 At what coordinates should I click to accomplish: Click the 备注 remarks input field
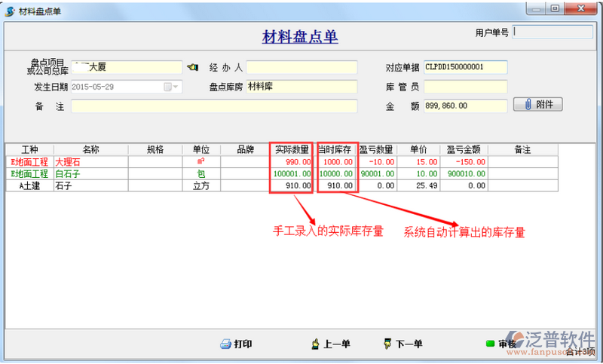coord(213,106)
